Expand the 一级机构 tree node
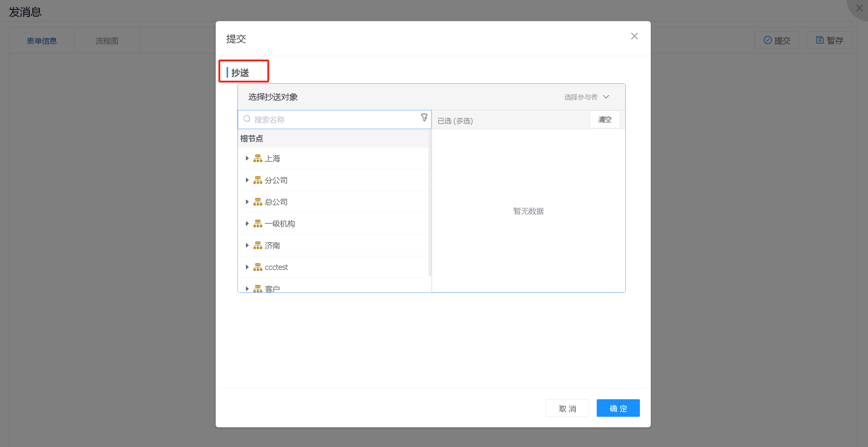The height and width of the screenshot is (447, 868). point(247,224)
